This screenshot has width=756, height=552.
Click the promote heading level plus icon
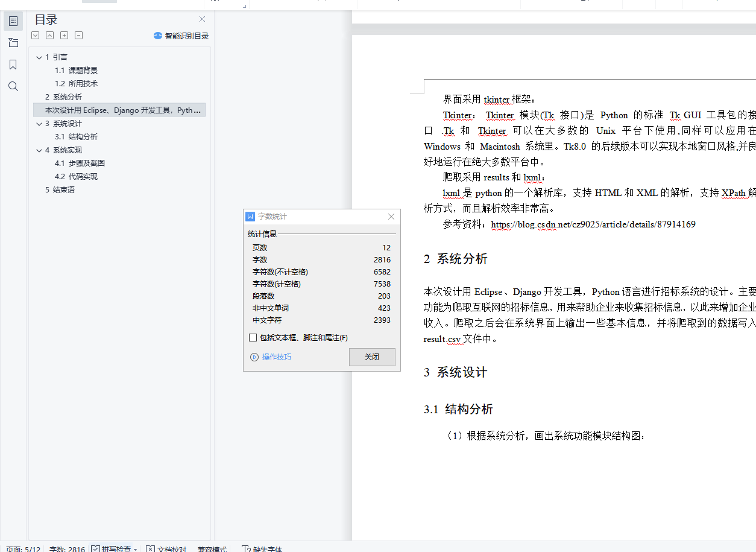[x=65, y=36]
